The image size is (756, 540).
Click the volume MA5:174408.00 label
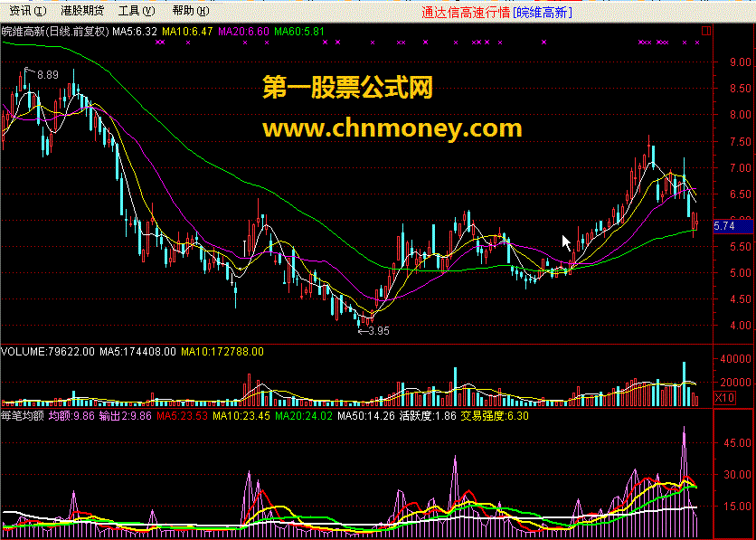pyautogui.click(x=137, y=352)
